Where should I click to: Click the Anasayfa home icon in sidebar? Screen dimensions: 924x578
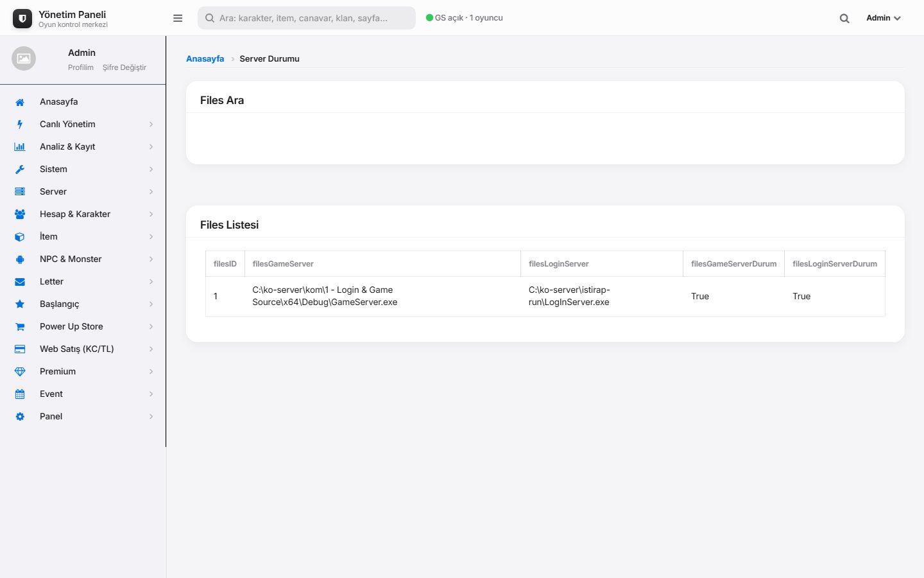(x=20, y=102)
